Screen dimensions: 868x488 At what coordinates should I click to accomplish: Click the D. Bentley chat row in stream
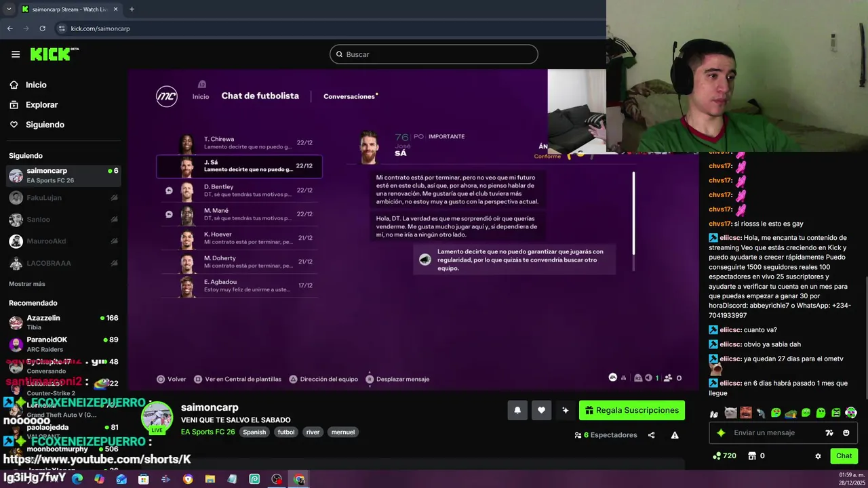click(x=239, y=190)
